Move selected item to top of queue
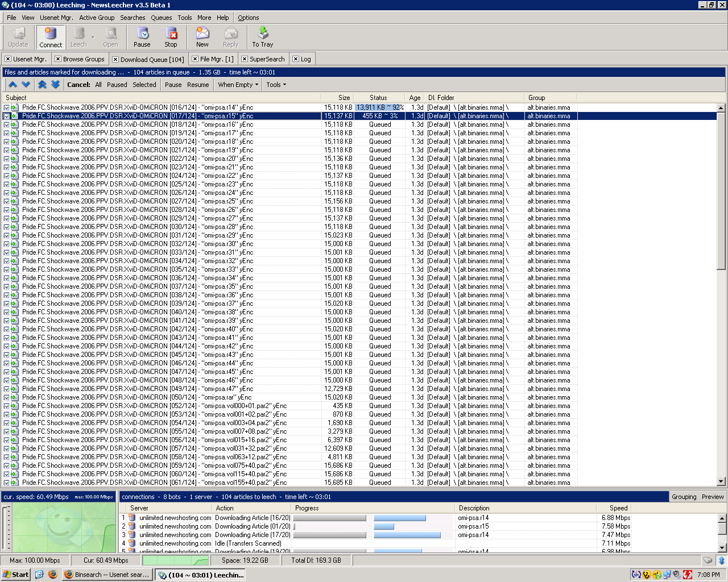The height and width of the screenshot is (582, 728). pyautogui.click(x=42, y=85)
